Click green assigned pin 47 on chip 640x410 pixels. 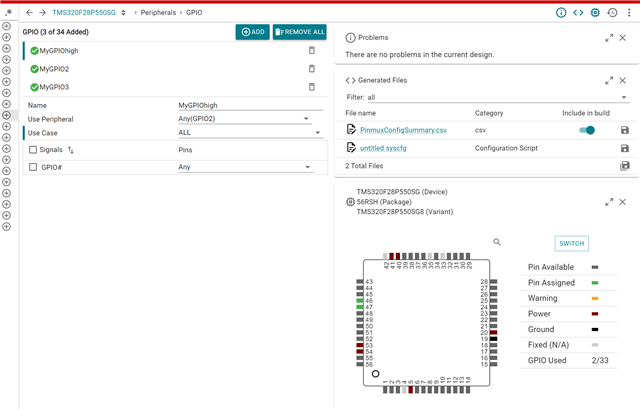click(x=360, y=307)
